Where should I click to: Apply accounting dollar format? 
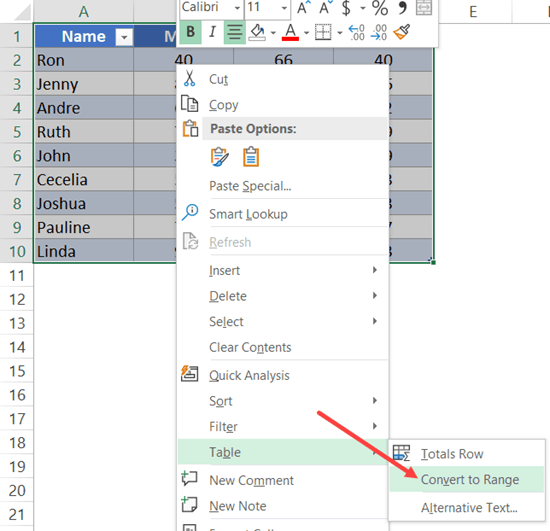(346, 8)
